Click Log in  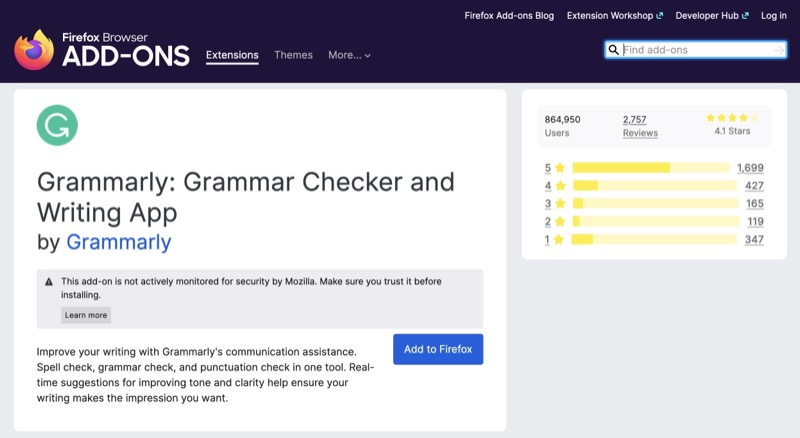[x=774, y=16]
